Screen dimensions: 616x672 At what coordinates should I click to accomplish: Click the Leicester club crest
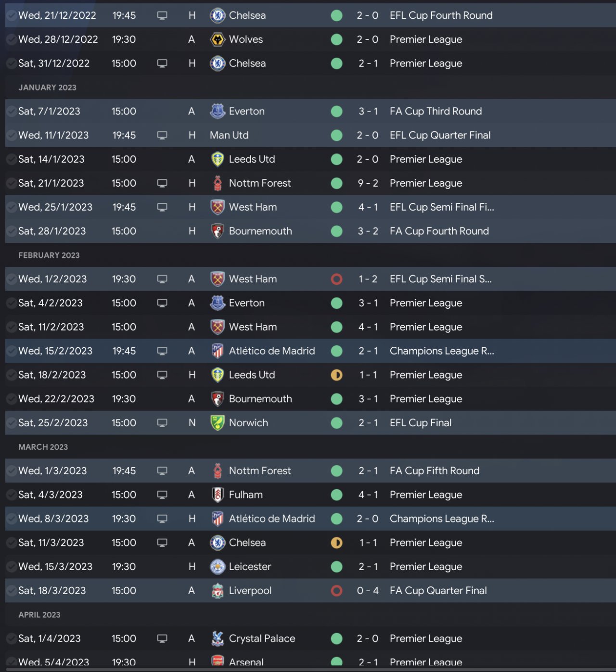(218, 567)
